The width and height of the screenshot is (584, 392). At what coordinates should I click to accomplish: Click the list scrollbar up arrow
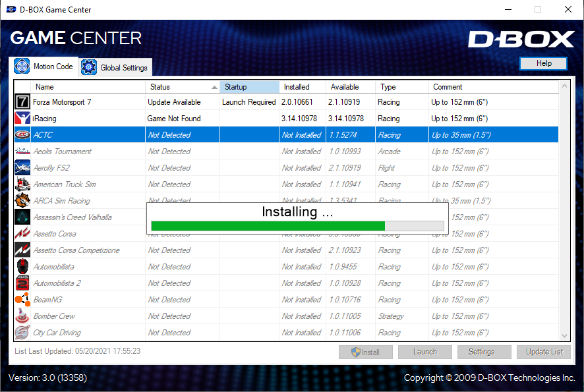pyautogui.click(x=564, y=86)
